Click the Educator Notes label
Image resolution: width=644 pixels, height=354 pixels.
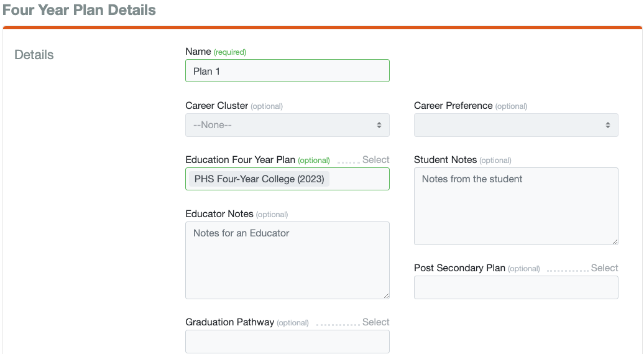click(219, 214)
